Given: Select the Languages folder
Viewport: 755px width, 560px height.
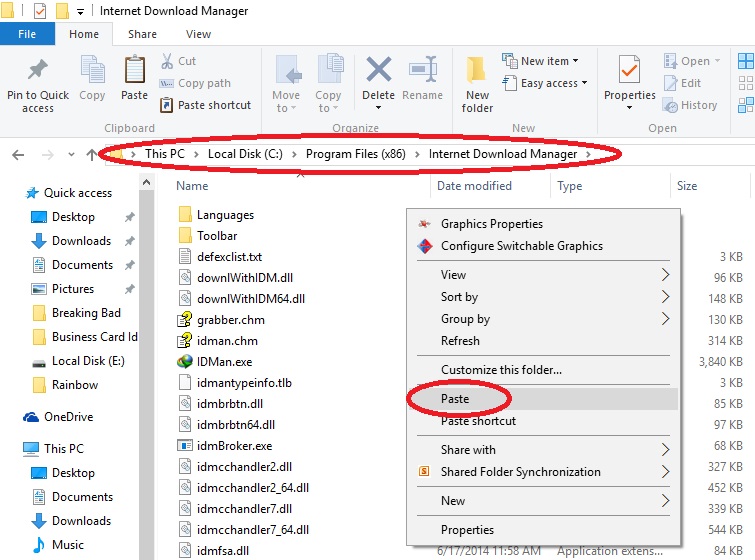Looking at the screenshot, I should coord(216,215).
